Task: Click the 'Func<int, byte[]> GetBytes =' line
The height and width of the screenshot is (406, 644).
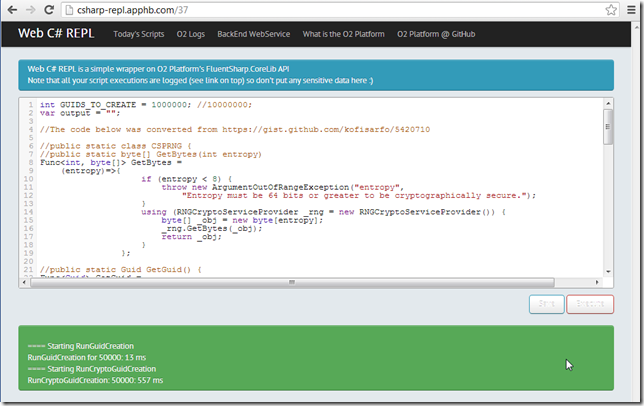Action: tap(111, 163)
